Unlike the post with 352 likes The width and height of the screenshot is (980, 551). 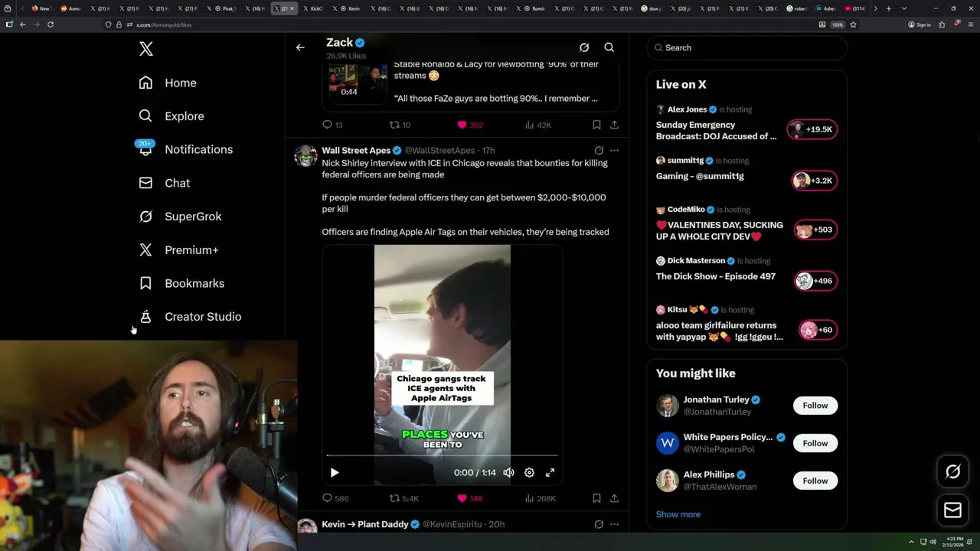pos(469,125)
